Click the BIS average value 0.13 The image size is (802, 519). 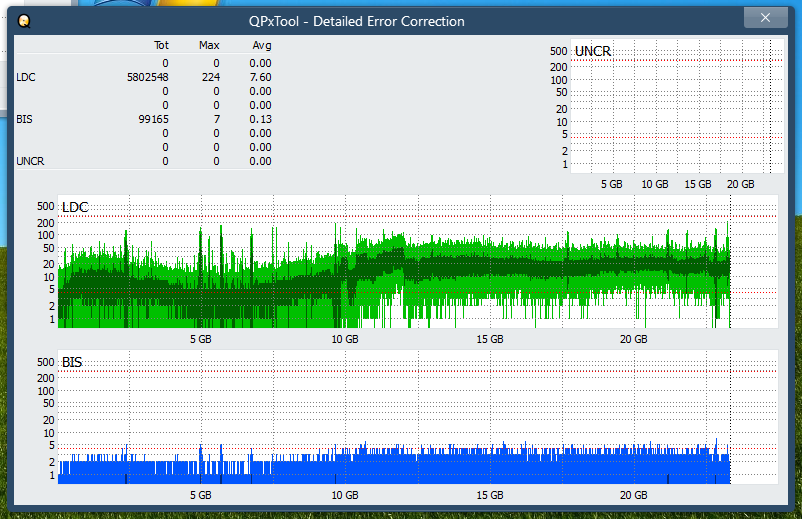[260, 119]
